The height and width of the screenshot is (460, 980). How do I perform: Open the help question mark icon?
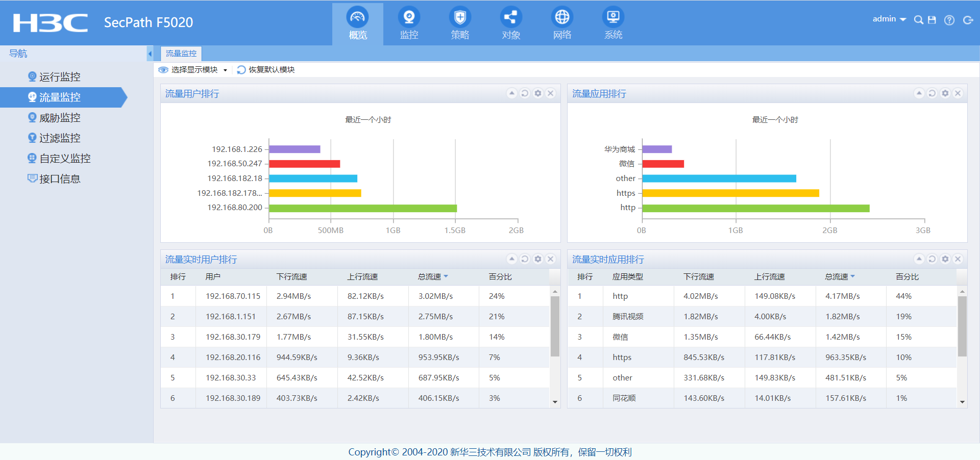949,20
